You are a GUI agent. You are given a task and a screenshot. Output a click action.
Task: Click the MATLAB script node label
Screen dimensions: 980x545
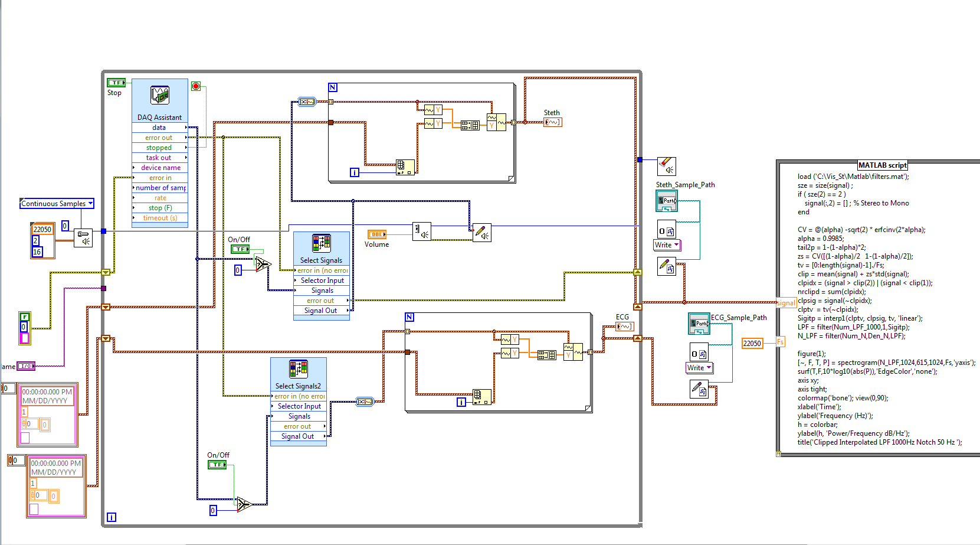[x=882, y=165]
